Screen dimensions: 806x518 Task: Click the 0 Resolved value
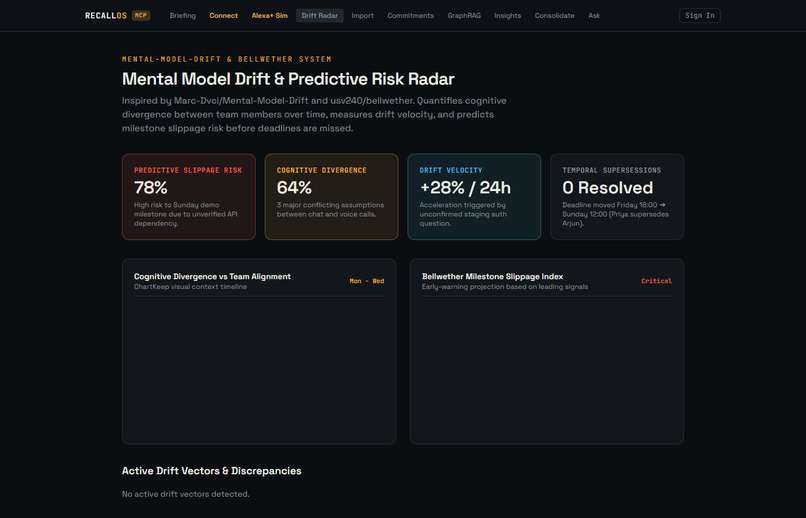(x=608, y=188)
